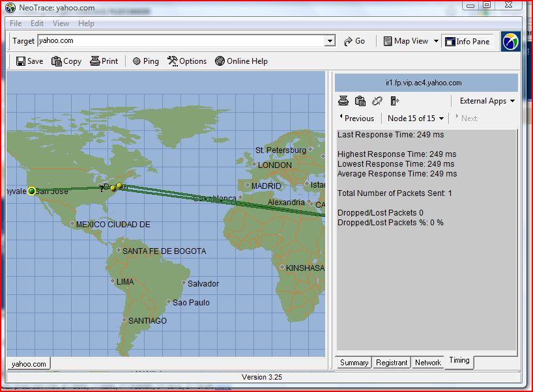
Task: Click the question mark unknown node on map
Action: (x=102, y=189)
